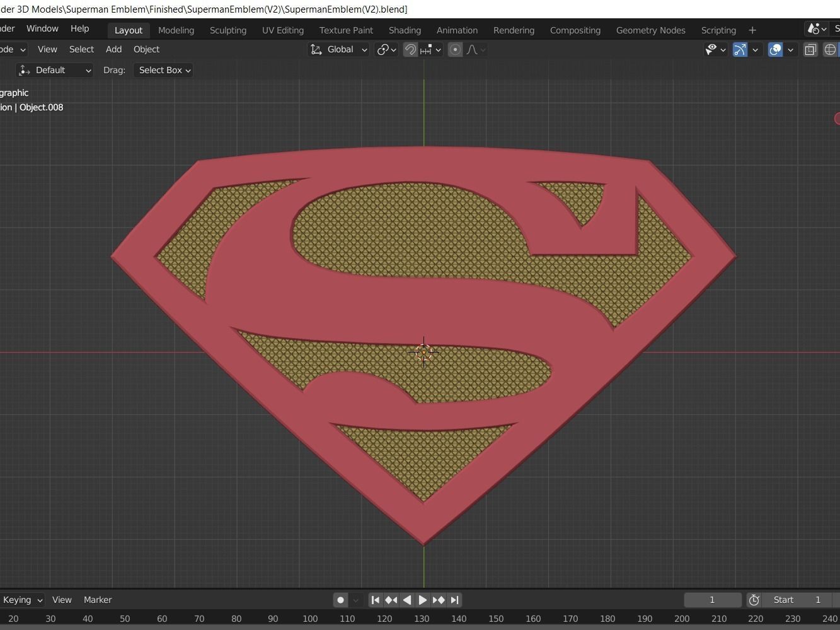840x630 pixels.
Task: Toggle the preview range clock icon
Action: tap(754, 600)
